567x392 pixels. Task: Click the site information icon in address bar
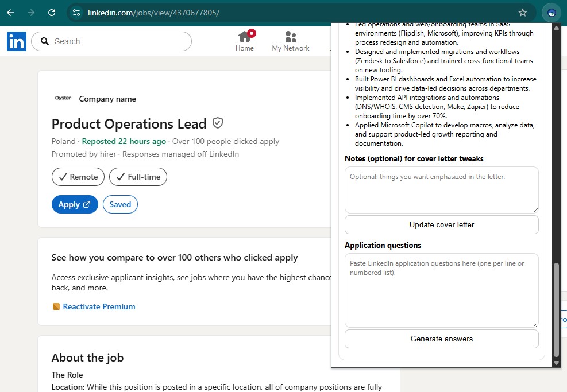(77, 13)
